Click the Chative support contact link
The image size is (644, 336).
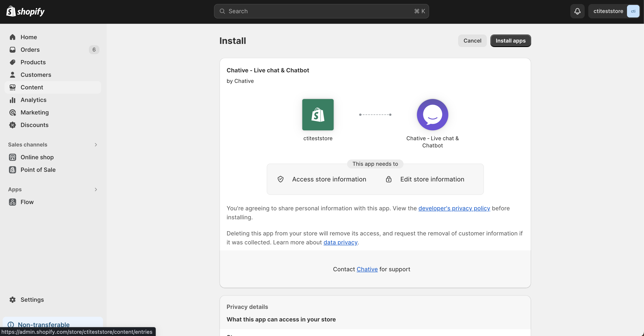(x=367, y=269)
